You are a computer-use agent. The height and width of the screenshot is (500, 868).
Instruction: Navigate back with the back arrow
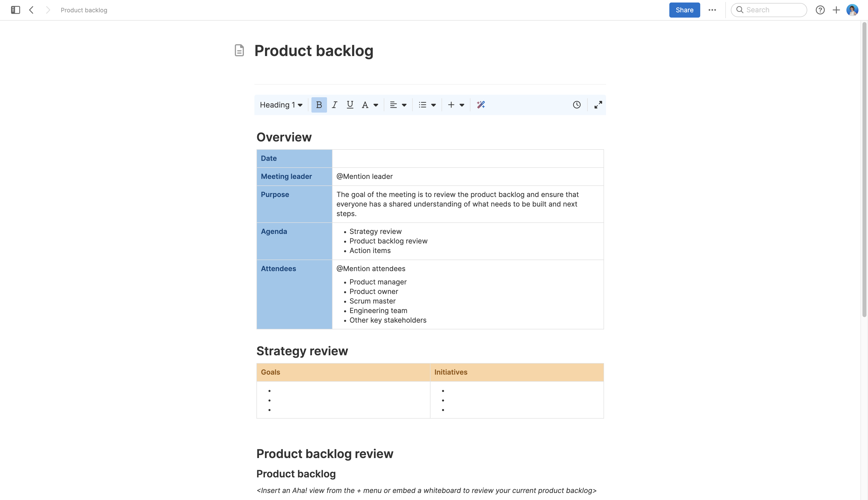(31, 10)
